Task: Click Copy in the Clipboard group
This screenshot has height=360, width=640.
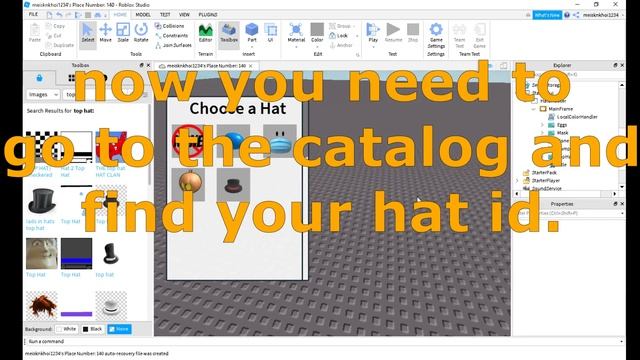Action: click(x=56, y=26)
